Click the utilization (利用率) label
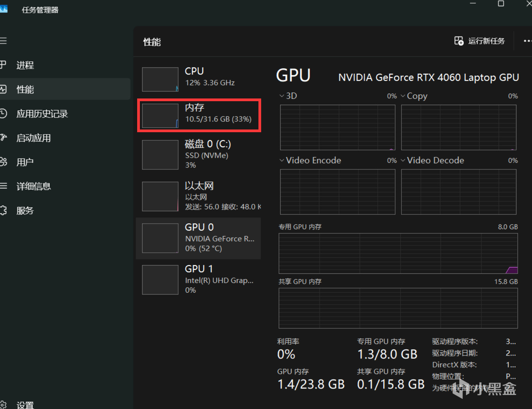Image resolution: width=532 pixels, height=409 pixels. point(288,342)
